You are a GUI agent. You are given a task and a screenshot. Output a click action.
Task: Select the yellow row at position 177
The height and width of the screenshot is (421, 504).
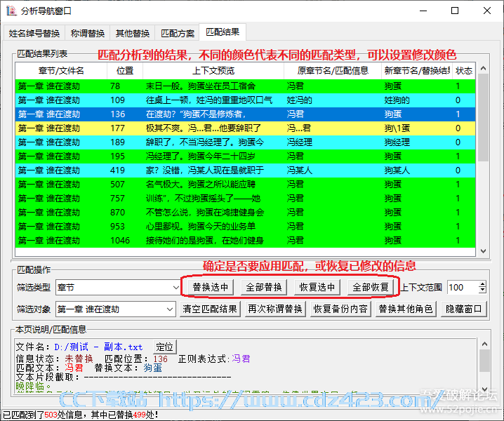point(245,128)
